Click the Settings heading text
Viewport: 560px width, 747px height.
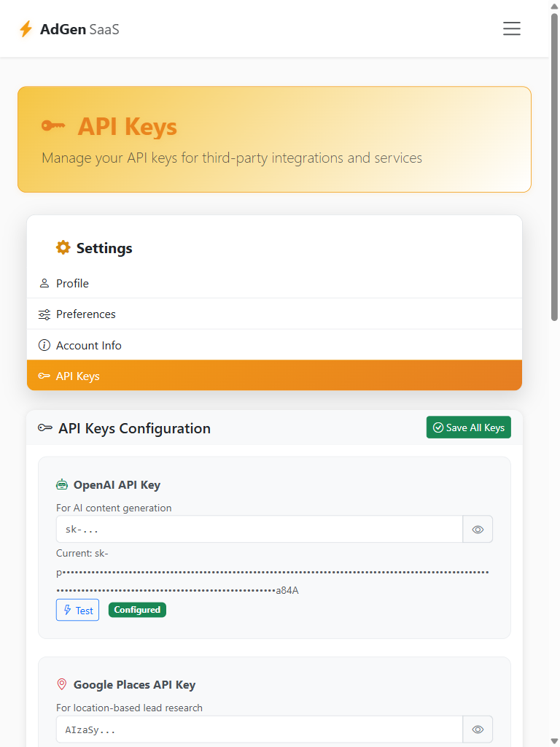[104, 248]
